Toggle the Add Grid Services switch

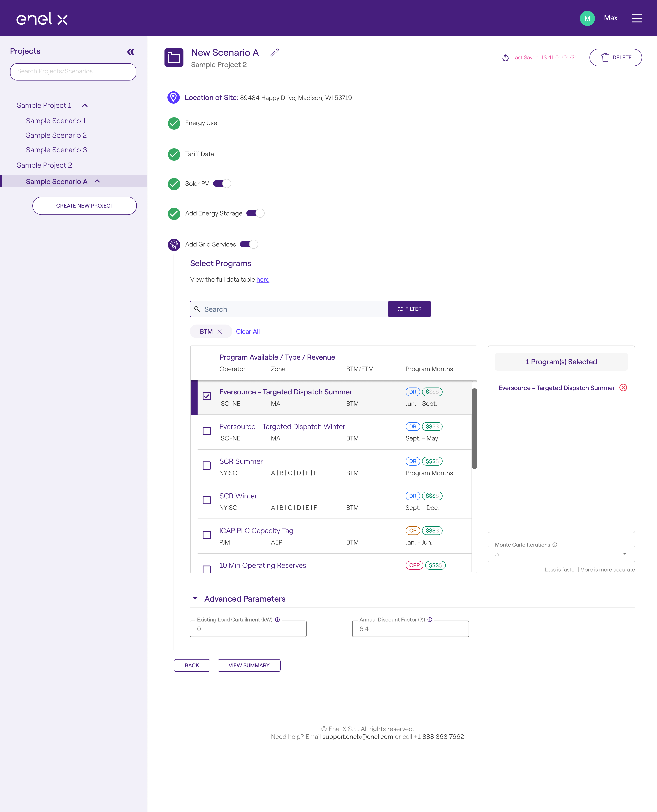249,244
